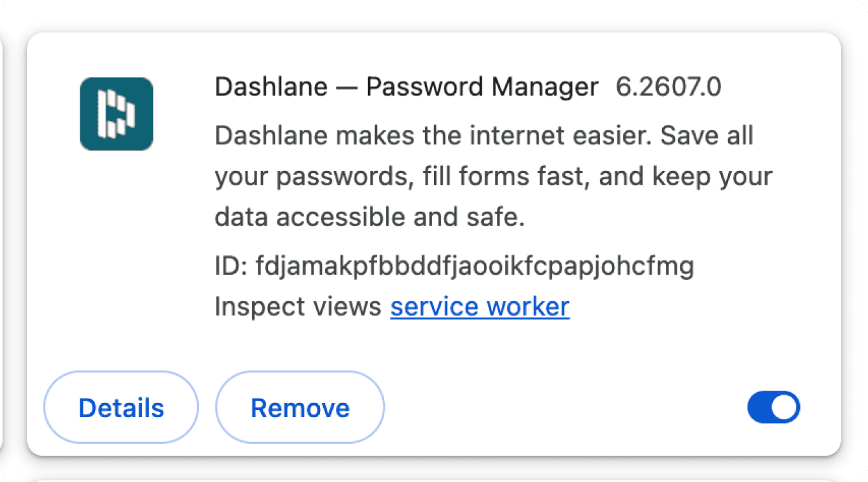Click the text 'data accessible and safe.'
Screen dimensions: 868x482
tap(369, 218)
